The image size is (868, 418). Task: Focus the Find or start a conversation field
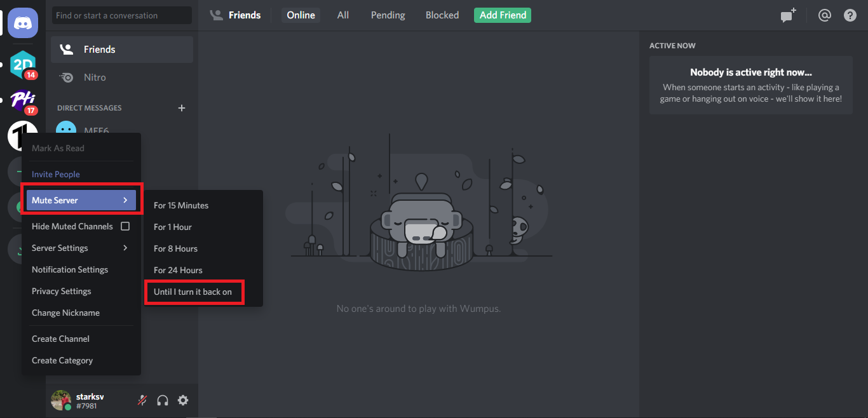[121, 15]
